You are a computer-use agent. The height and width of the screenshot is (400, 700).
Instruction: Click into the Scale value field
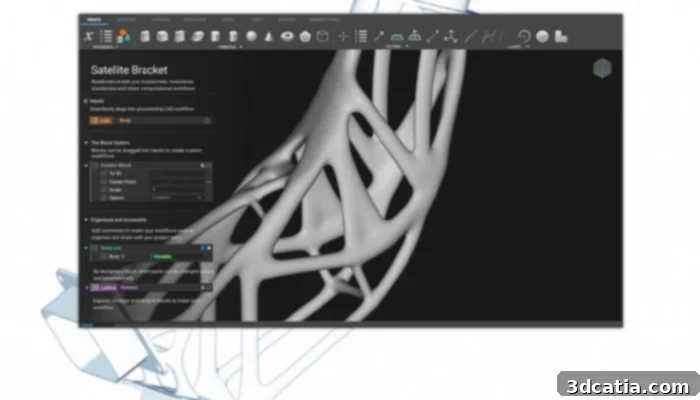click(177, 190)
